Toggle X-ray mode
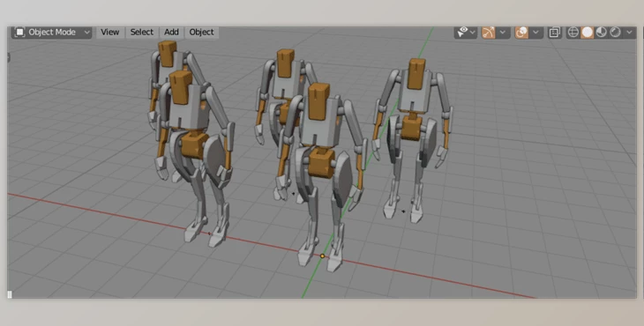Screen dimensions: 644x326 point(555,33)
